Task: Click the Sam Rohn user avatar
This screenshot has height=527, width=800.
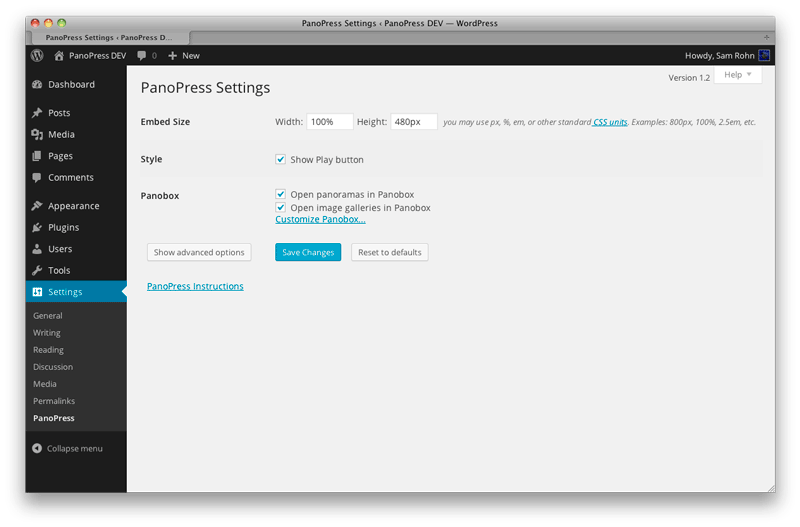Action: tap(764, 55)
